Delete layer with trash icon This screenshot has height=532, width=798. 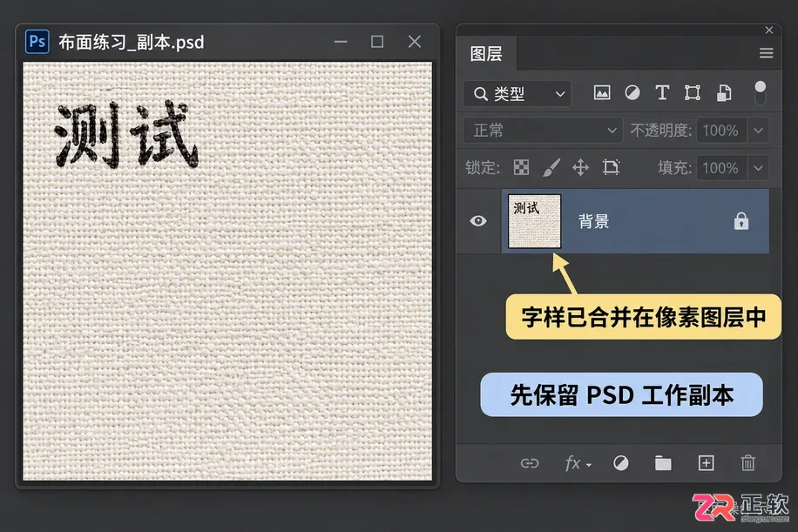(x=747, y=463)
